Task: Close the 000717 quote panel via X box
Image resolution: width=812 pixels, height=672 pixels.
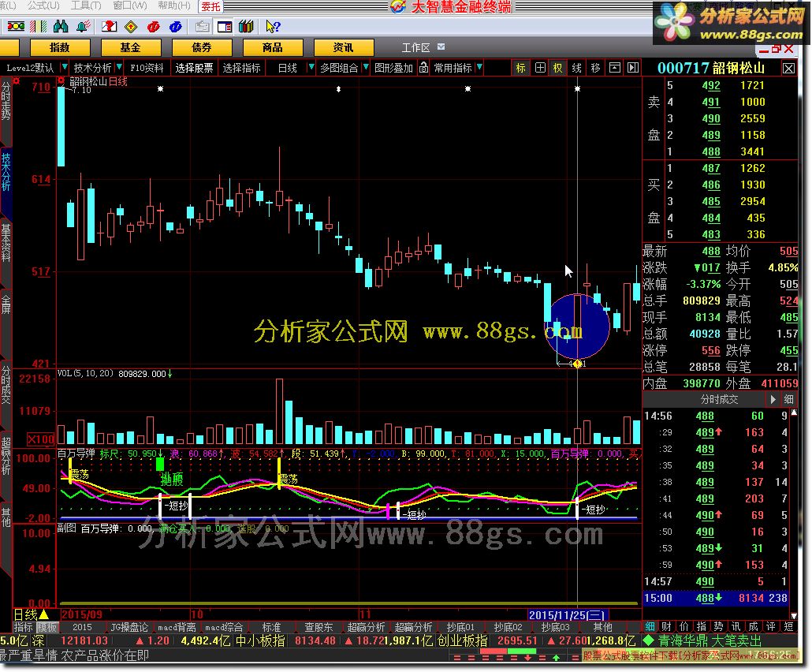Action: pyautogui.click(x=788, y=69)
